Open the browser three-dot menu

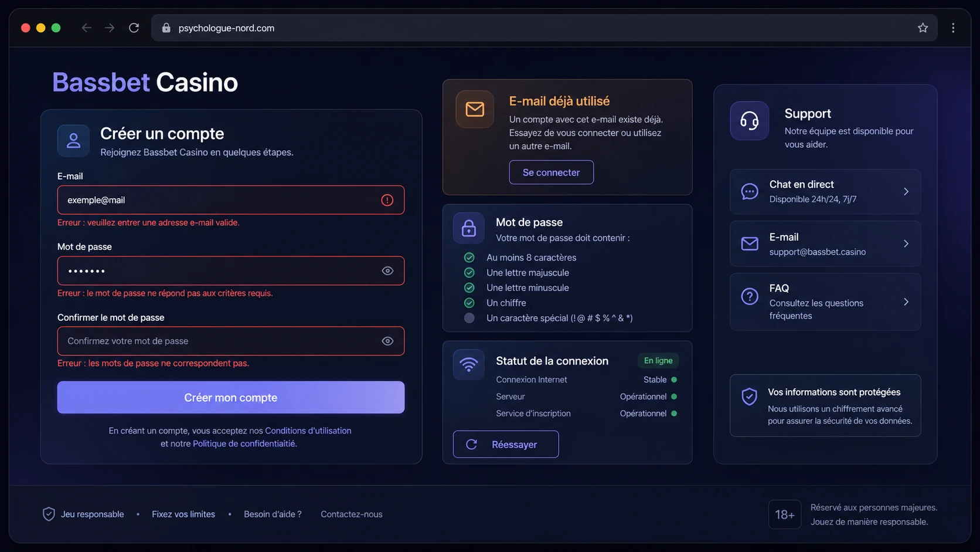[x=953, y=28]
